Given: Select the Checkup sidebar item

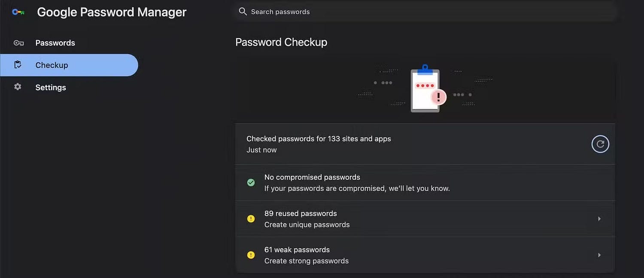Looking at the screenshot, I should pos(69,65).
